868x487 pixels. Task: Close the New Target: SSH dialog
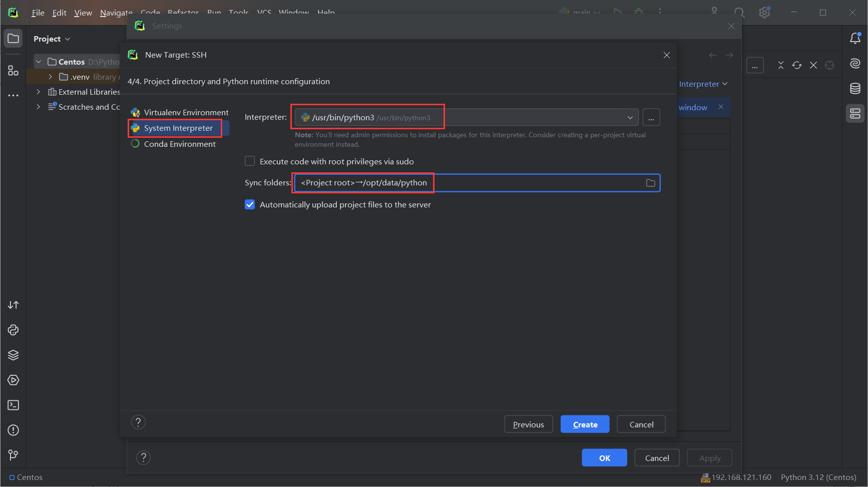click(x=666, y=55)
